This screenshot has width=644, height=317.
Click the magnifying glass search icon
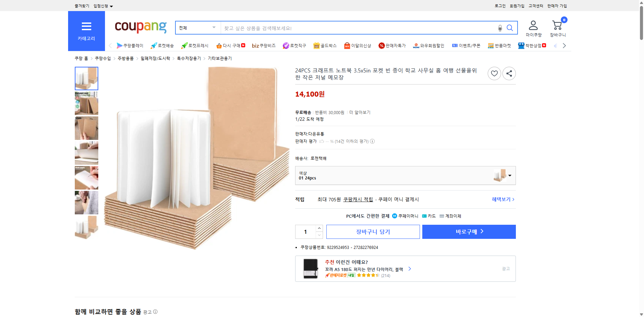point(509,28)
